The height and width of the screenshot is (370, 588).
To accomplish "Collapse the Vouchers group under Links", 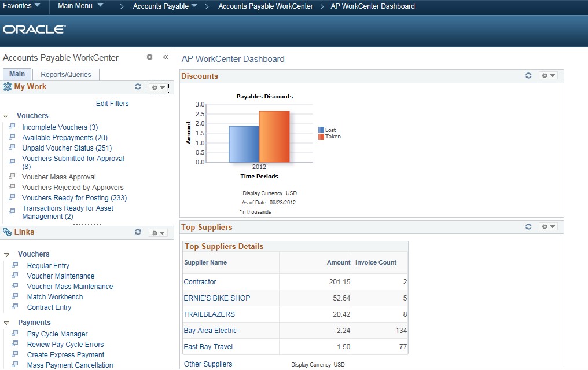I will click(x=6, y=255).
